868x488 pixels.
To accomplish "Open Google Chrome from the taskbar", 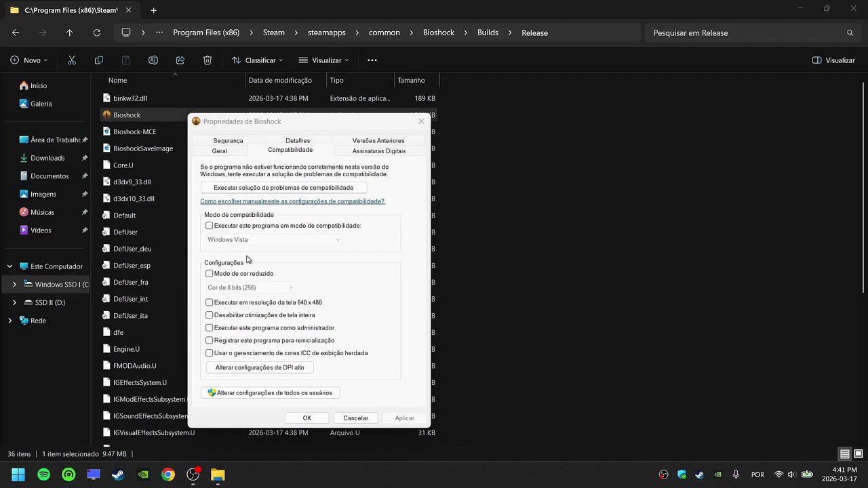I will [x=168, y=474].
